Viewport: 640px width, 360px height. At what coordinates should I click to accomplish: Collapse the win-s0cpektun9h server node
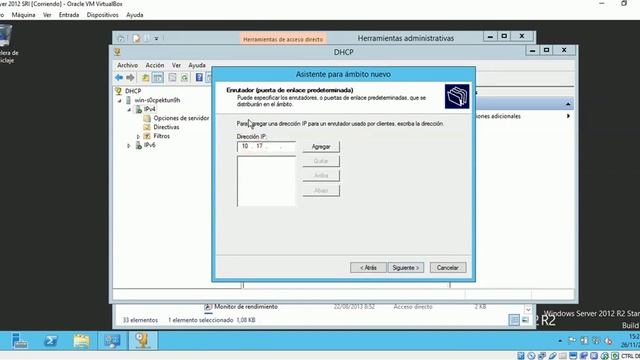120,100
